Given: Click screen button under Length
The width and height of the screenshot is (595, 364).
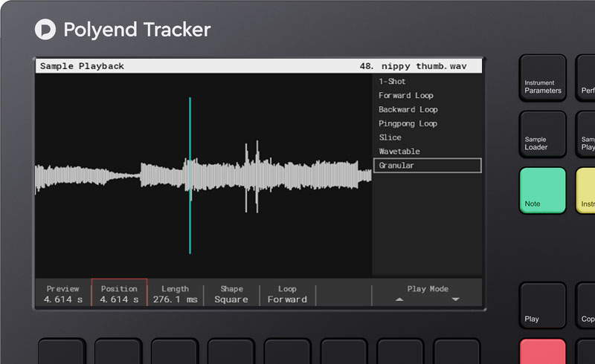Looking at the screenshot, I should coord(175,351).
